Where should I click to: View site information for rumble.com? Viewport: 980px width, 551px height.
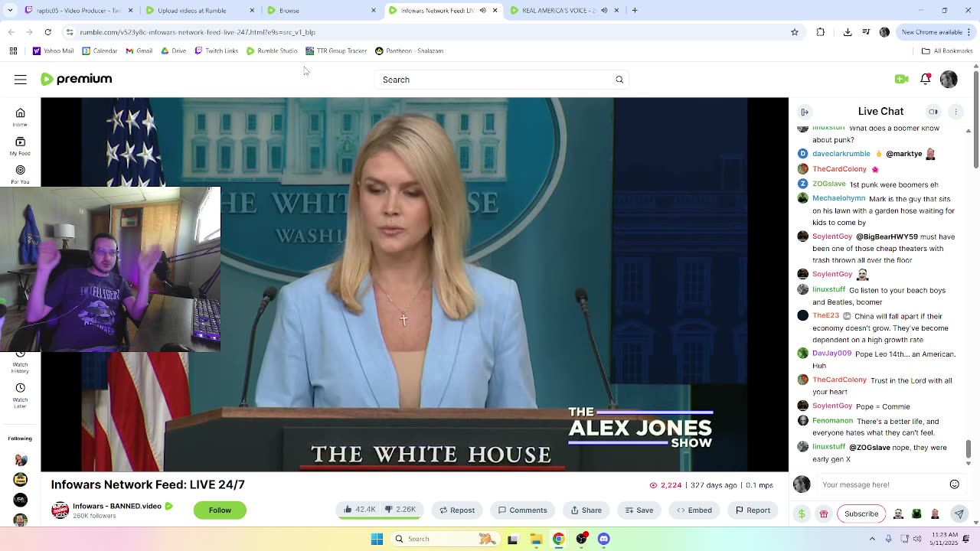[x=70, y=32]
